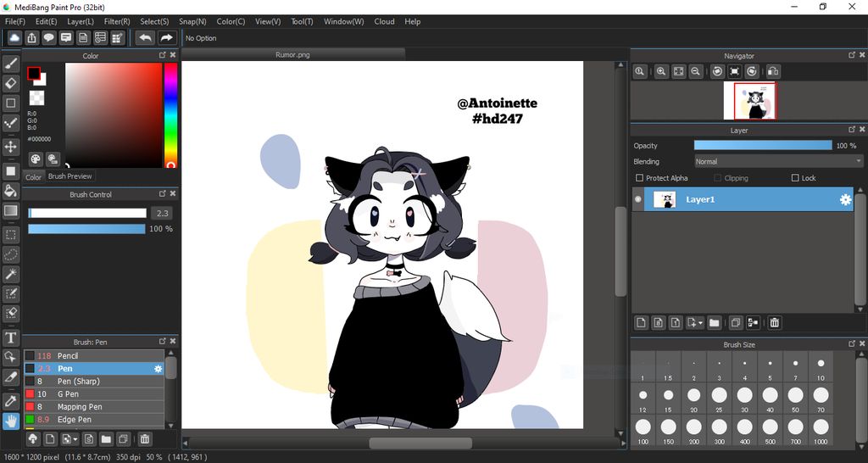Image resolution: width=868 pixels, height=463 pixels.
Task: Adjust the layer Opacity slider
Action: point(763,146)
